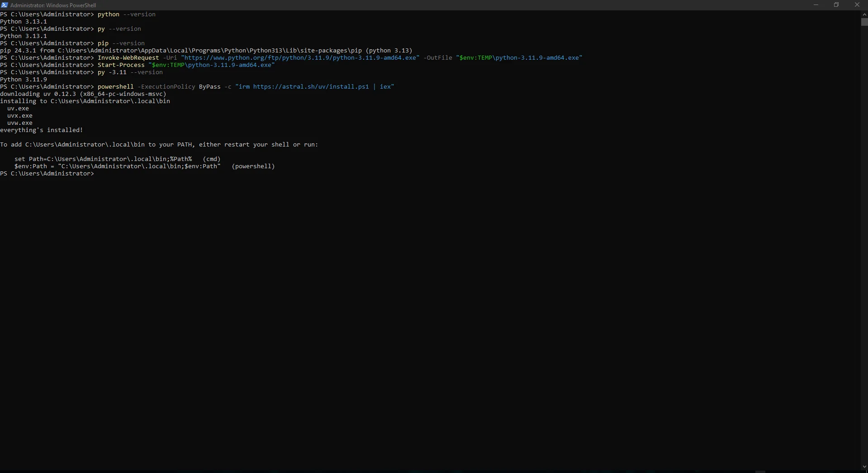
Task: Click the 'Administrator: Windows PowerShell' title text
Action: pos(53,5)
